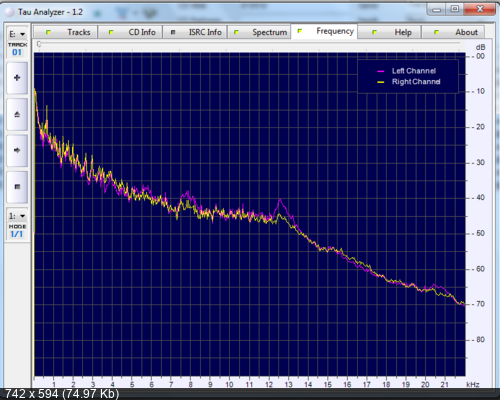500x400 pixels.
Task: Click the right arrow analyze button
Action: click(17, 150)
